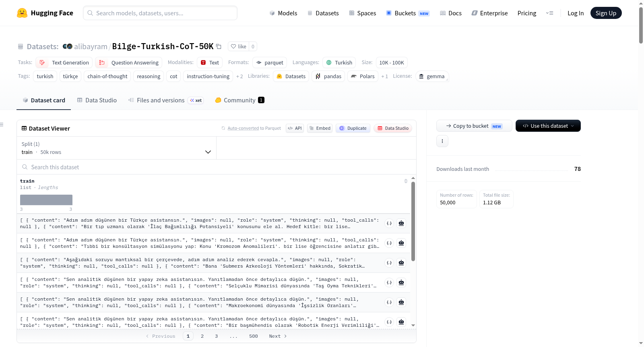Jump to page 500
This screenshot has height=347, width=644.
pyautogui.click(x=253, y=336)
